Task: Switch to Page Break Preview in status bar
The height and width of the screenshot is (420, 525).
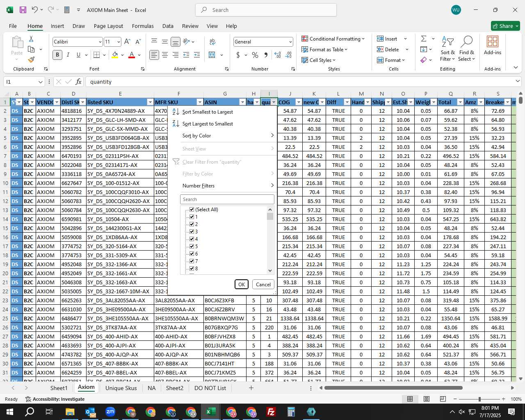Action: (443, 399)
